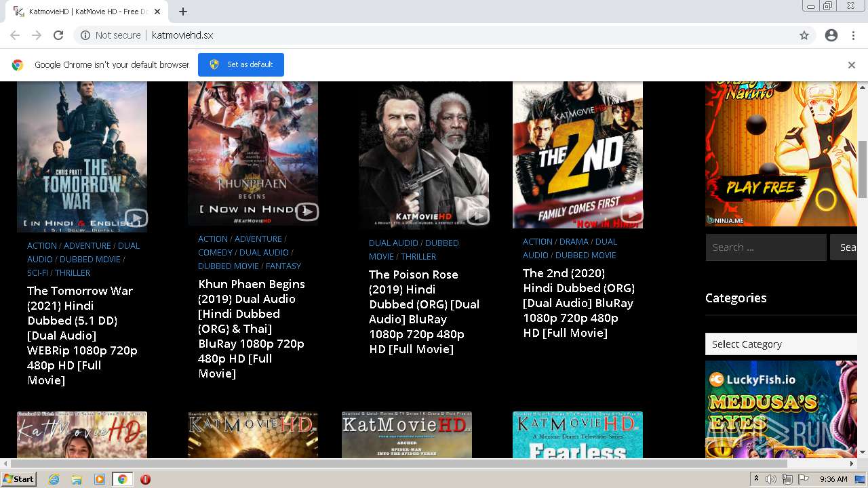Viewport: 868px width, 488px height.
Task: Click the Search submit button
Action: click(844, 247)
